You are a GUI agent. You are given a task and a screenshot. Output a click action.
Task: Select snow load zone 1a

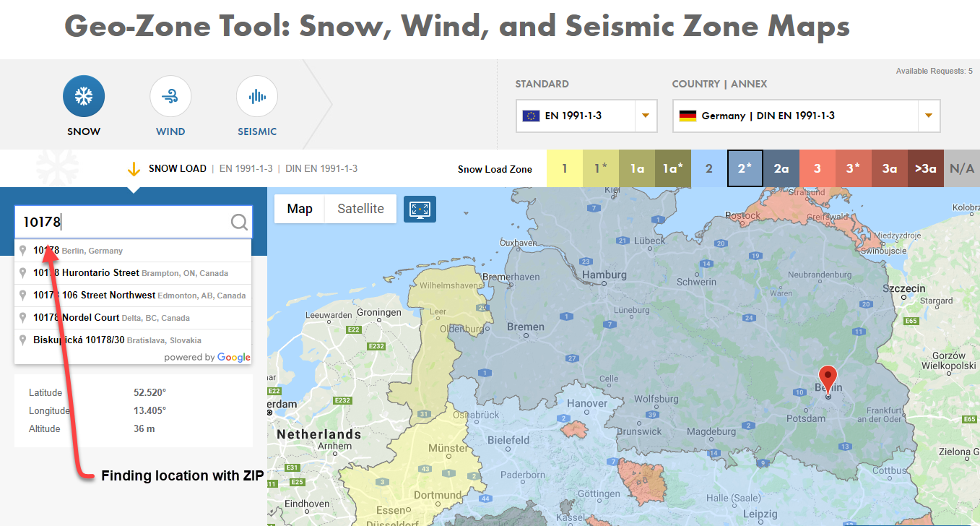pos(637,168)
